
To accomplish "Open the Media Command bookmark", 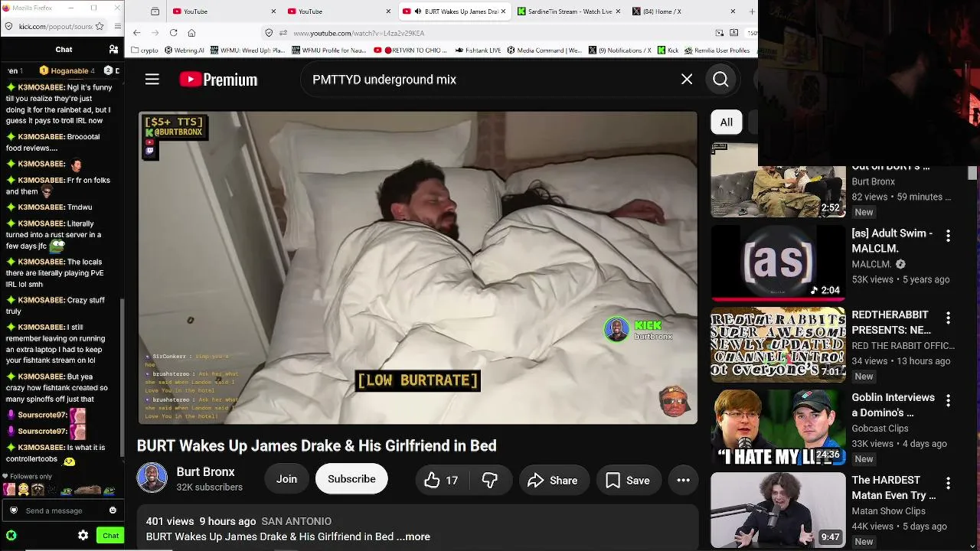I will pos(544,51).
